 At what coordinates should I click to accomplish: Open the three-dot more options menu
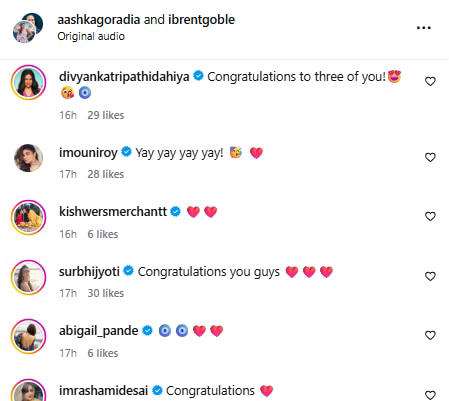423,28
